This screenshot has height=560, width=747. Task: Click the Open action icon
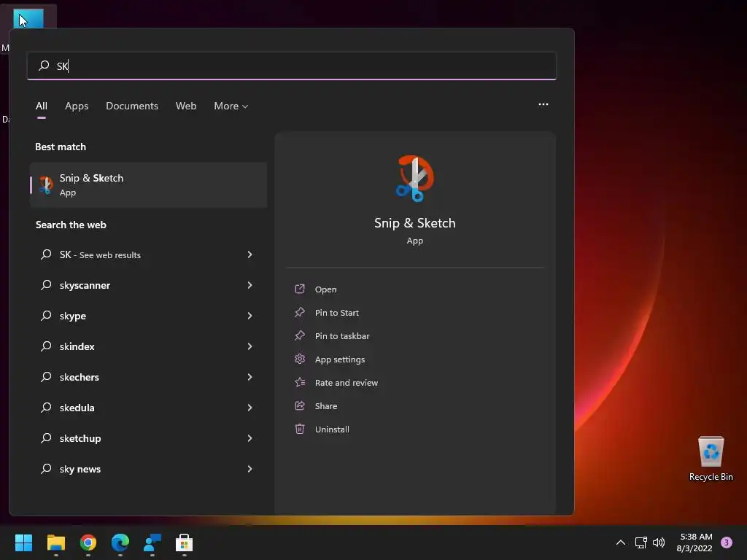point(300,289)
